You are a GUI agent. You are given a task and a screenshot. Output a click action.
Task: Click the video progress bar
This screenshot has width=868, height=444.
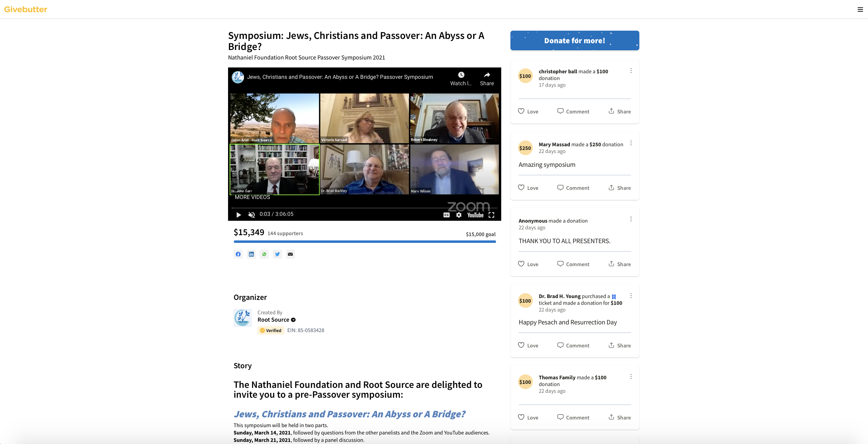coord(364,208)
